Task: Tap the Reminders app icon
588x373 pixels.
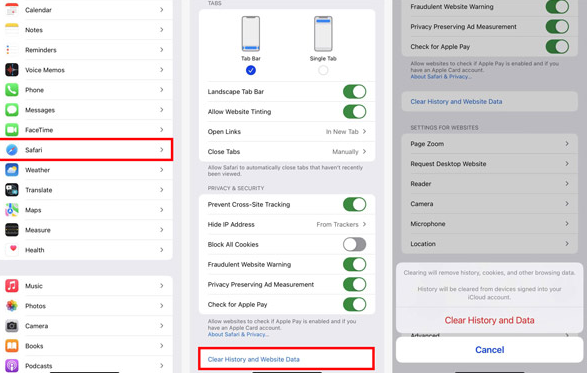Action: pos(12,49)
